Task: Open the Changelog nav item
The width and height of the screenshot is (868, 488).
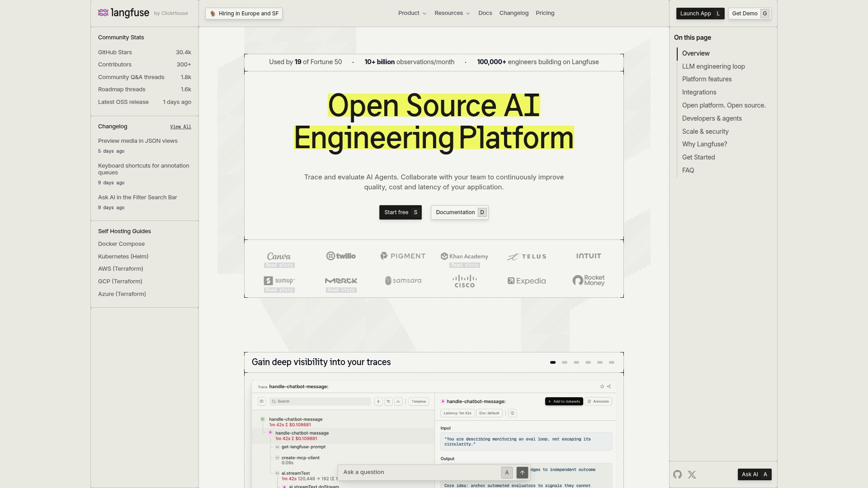Action: point(514,13)
